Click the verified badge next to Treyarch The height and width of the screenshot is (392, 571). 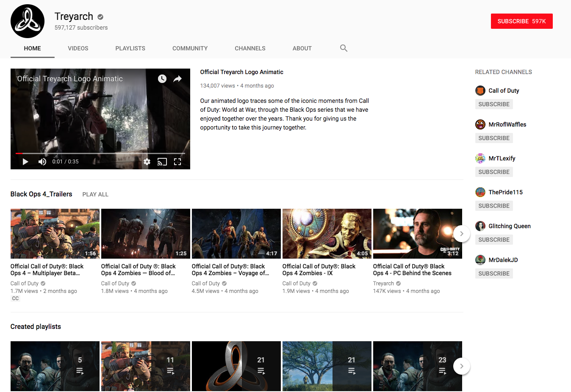click(x=100, y=17)
